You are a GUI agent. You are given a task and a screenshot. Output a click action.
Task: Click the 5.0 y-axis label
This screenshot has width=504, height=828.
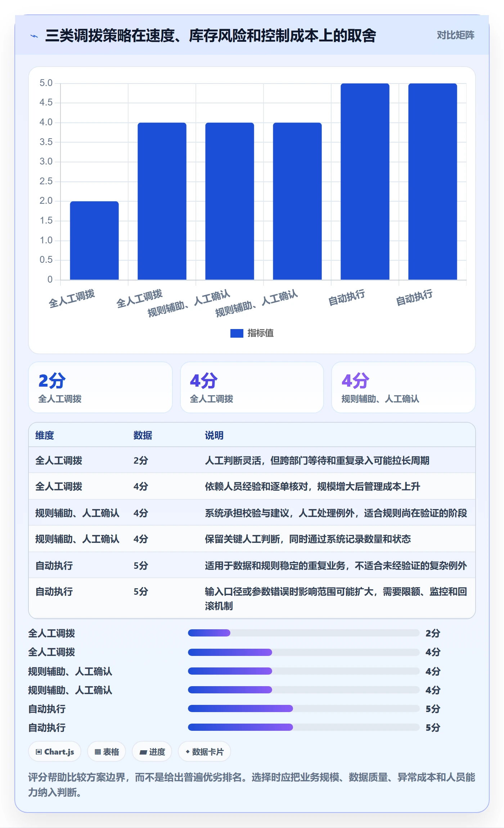click(46, 83)
